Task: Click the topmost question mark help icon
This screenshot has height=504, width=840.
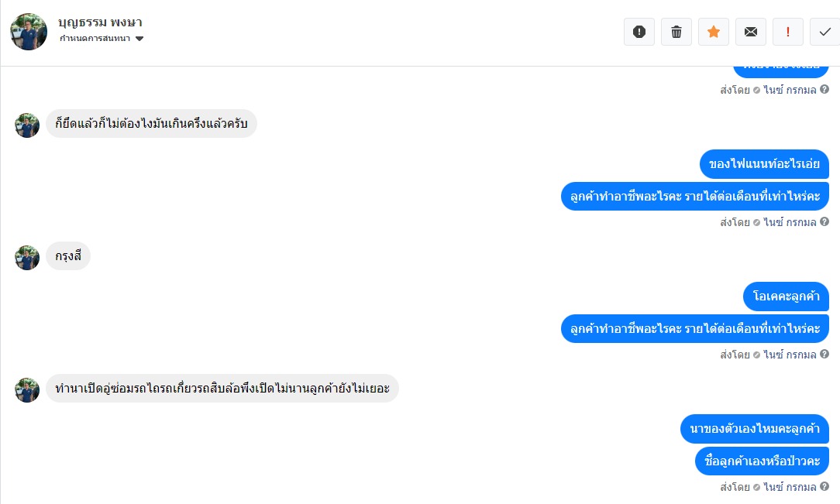Action: pos(825,90)
